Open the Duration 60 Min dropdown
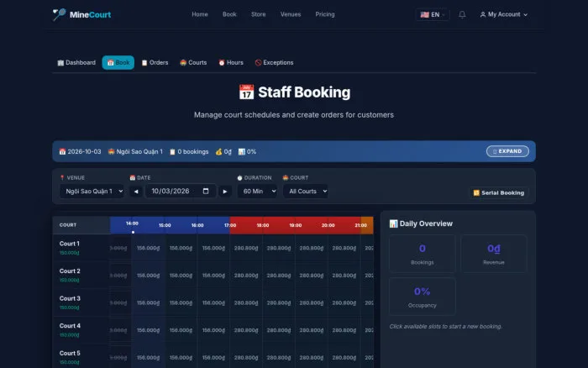This screenshot has height=368, width=588. pos(257,192)
